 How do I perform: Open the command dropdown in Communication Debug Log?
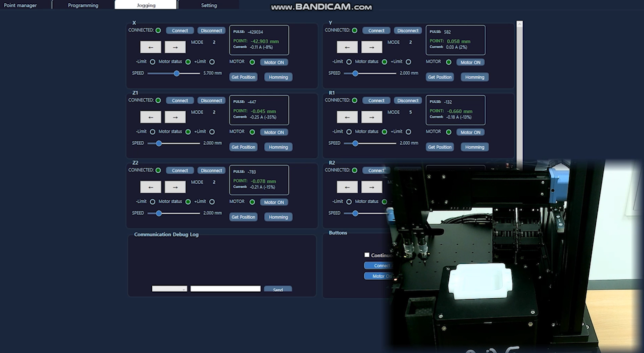pos(169,289)
